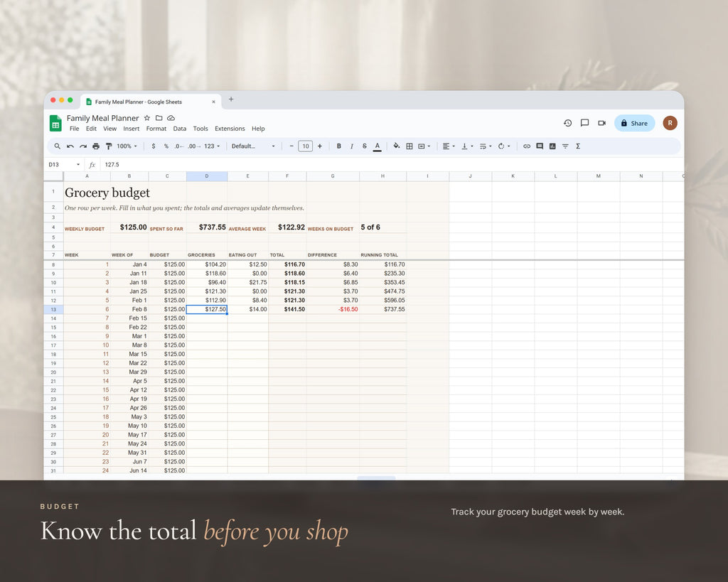Screen dimensions: 728x582
Task: Decrease decimal places
Action: 179,146
